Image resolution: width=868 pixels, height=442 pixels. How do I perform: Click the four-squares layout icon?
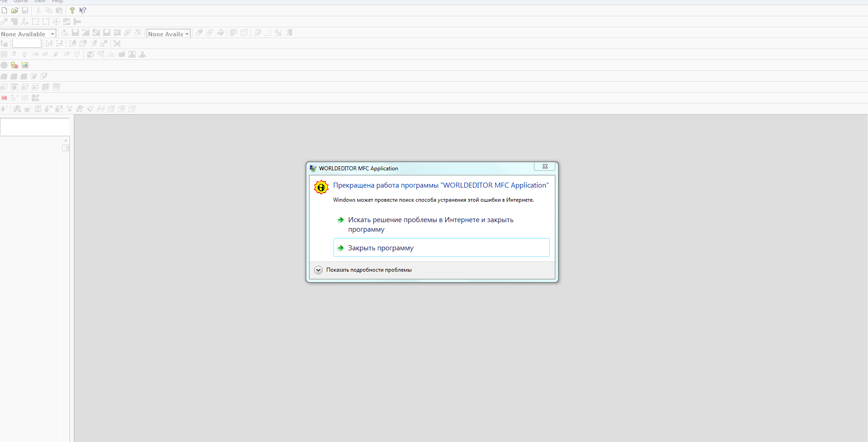pyautogui.click(x=35, y=98)
